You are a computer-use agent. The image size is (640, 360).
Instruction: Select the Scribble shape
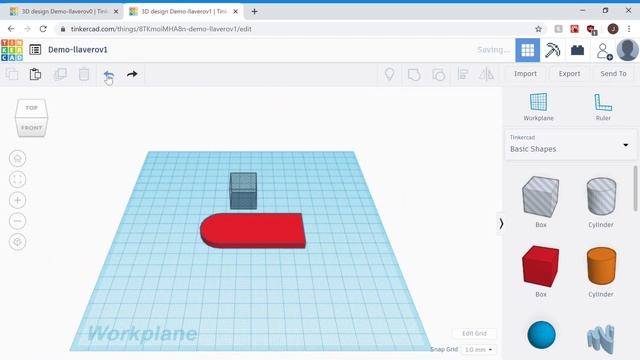click(601, 338)
